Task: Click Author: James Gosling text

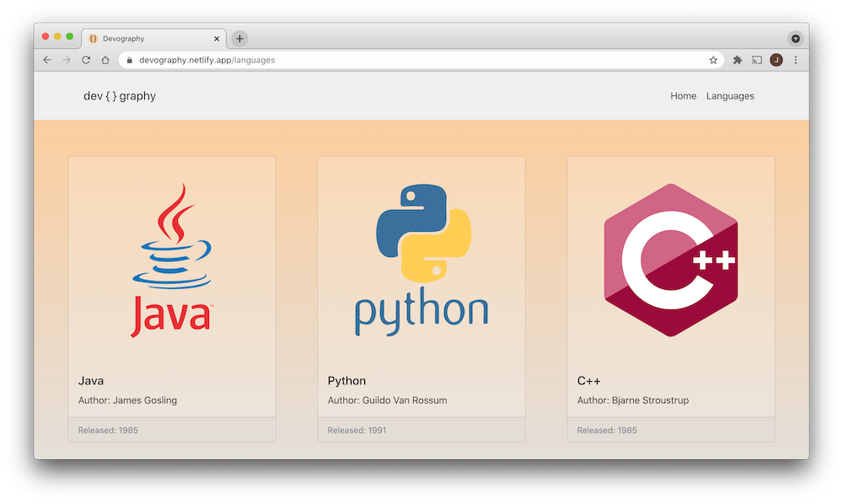Action: point(127,400)
